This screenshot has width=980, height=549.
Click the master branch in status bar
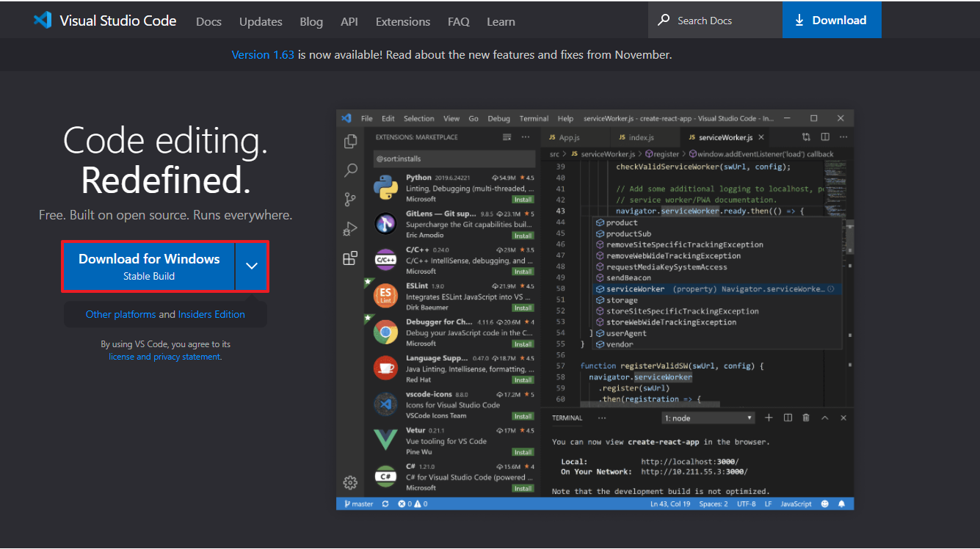357,504
